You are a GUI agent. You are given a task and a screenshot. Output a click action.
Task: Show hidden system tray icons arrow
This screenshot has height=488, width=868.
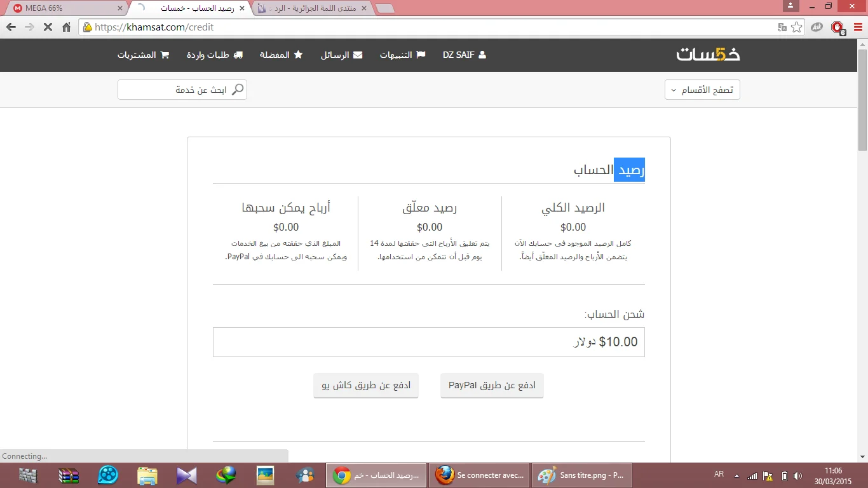(x=736, y=475)
